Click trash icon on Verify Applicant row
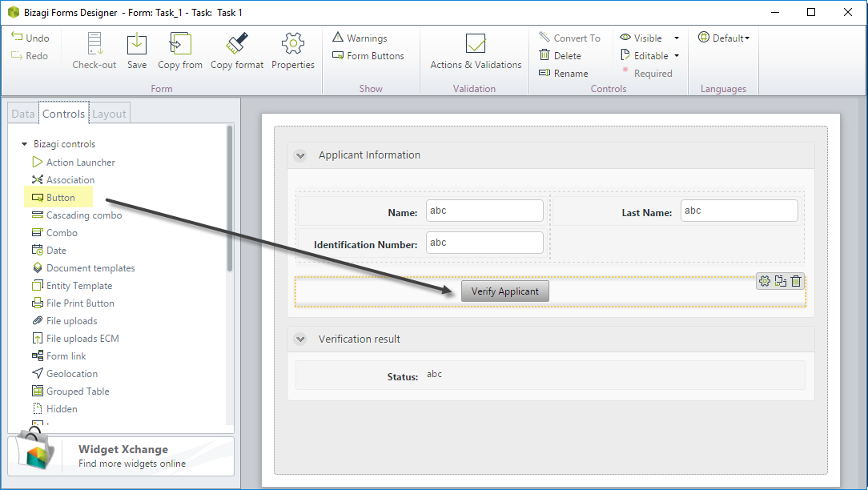868x490 pixels. tap(796, 281)
